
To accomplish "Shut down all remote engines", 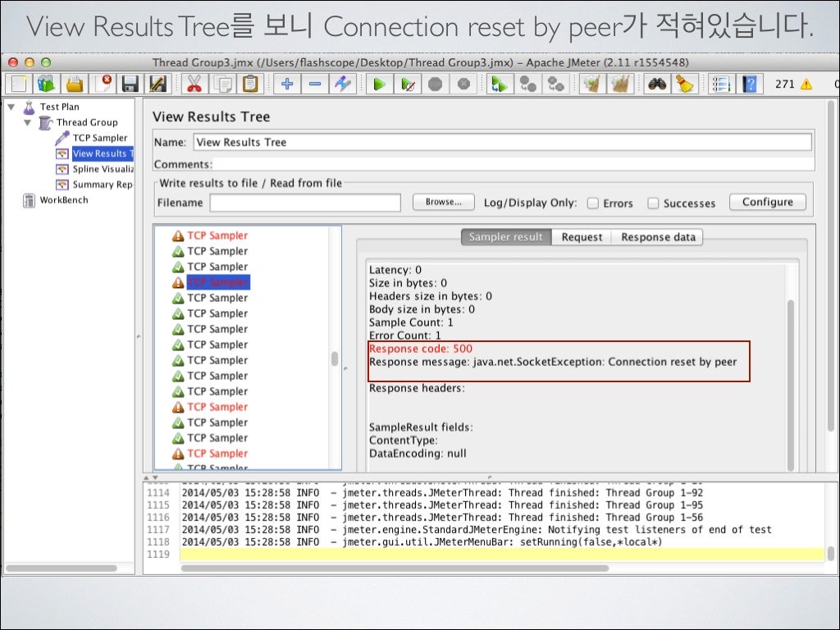I will [x=555, y=84].
